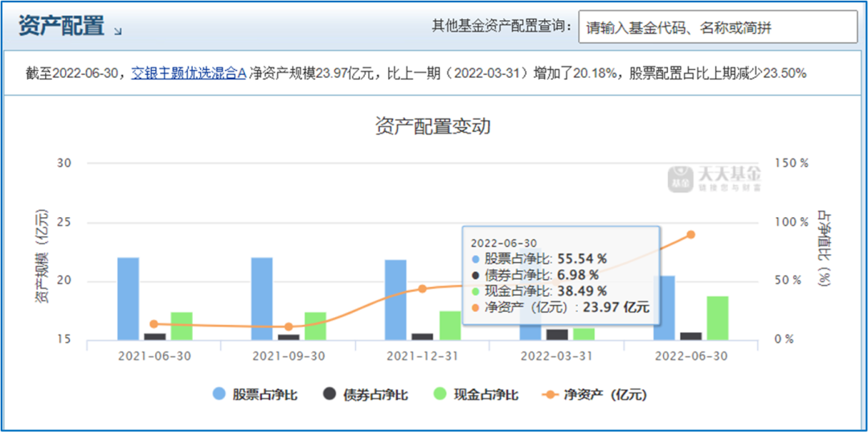
Task: Toggle the blue 股票占净比 legend dot
Action: click(219, 394)
